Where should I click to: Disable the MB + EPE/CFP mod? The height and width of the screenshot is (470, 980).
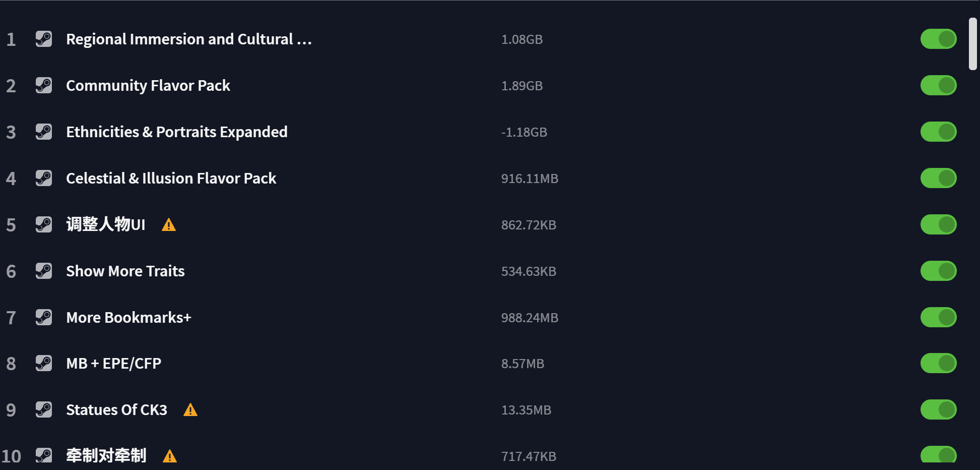[938, 363]
